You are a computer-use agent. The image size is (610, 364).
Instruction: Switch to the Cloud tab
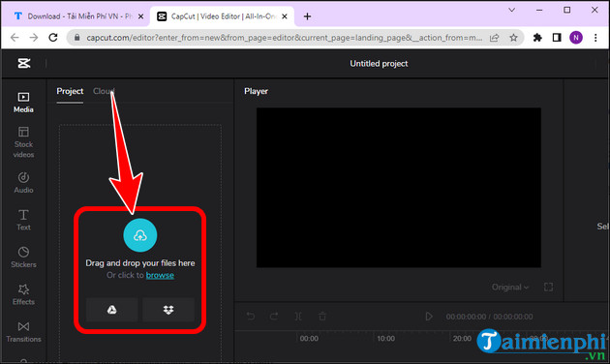[104, 91]
